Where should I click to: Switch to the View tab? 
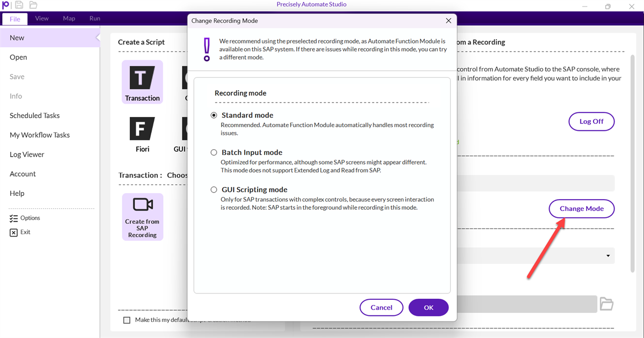coord(42,18)
